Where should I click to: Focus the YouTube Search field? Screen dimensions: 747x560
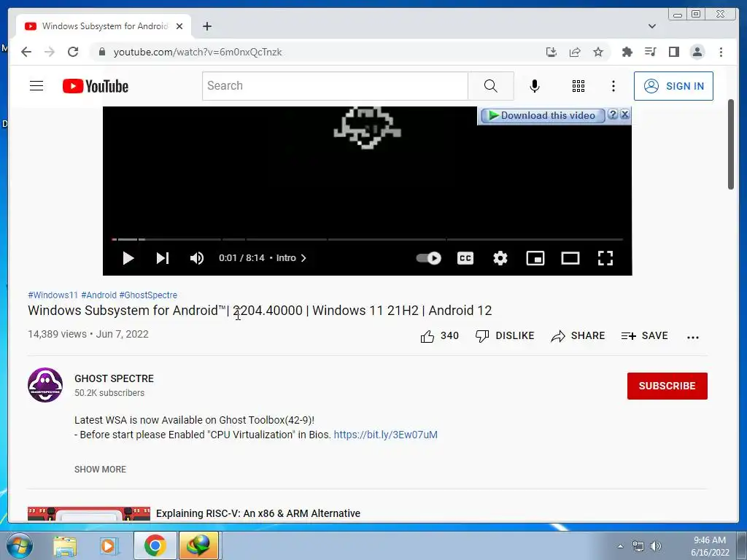point(335,86)
